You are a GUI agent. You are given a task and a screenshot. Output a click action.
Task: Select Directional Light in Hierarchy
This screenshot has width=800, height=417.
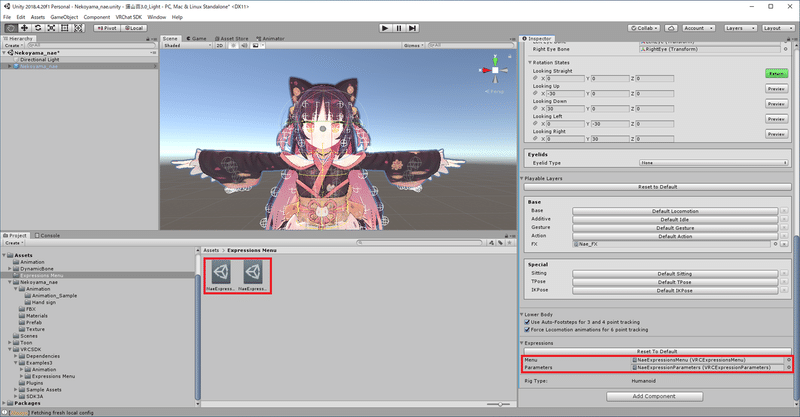pyautogui.click(x=39, y=59)
